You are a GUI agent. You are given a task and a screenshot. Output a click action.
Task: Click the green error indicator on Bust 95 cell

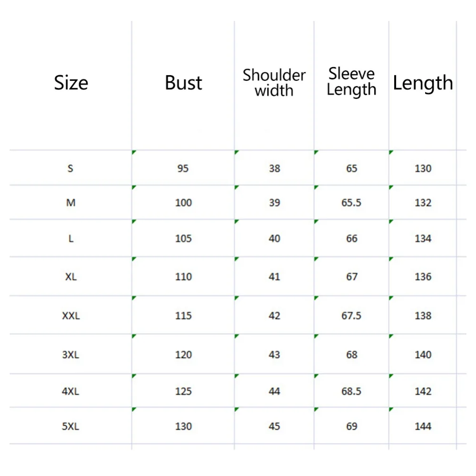coord(134,152)
